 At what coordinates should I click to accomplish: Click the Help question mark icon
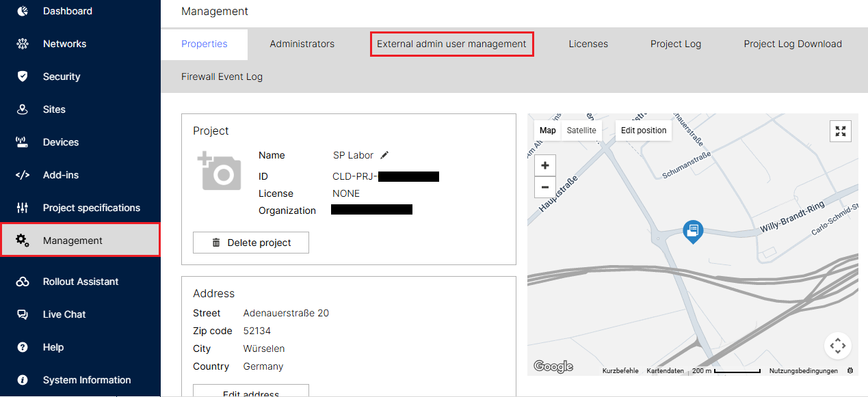click(x=21, y=347)
